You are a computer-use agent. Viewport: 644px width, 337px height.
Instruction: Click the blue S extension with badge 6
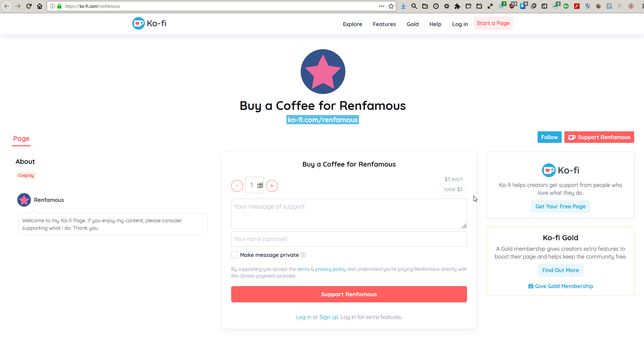click(x=523, y=6)
